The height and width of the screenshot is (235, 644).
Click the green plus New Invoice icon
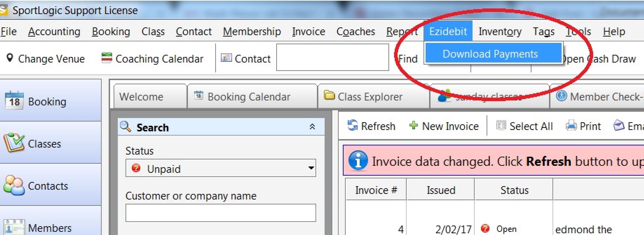(x=414, y=125)
